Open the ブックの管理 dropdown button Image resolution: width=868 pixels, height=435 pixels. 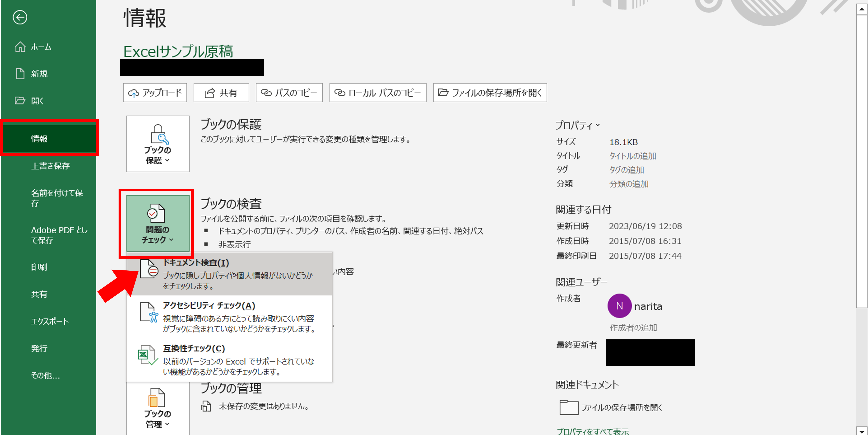tap(158, 409)
